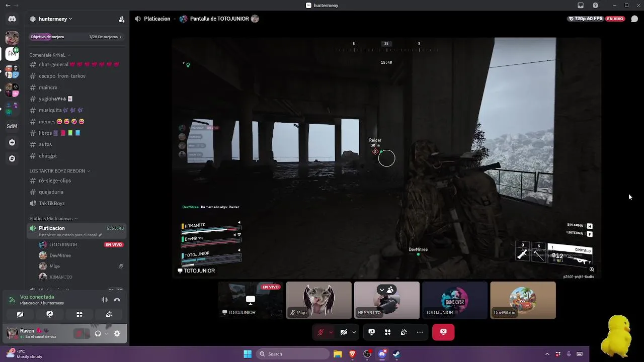Open soundboard icon in voice connected panel
Screen dimensions: 644x362
(x=109, y=314)
